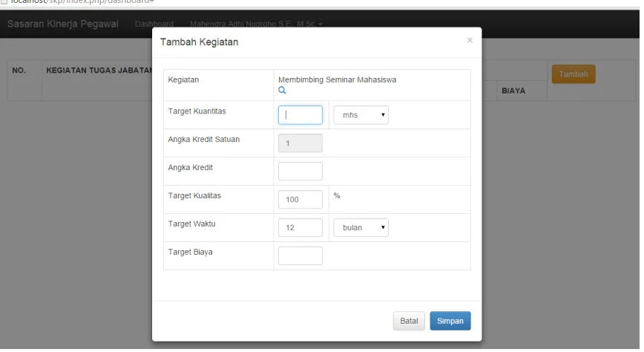
Task: Click the Target Biaya input field
Action: pos(300,255)
